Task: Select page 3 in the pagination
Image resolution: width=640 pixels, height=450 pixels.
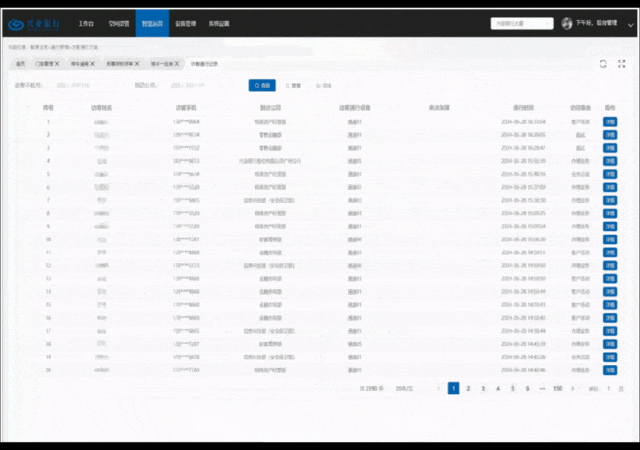Action: coord(483,387)
